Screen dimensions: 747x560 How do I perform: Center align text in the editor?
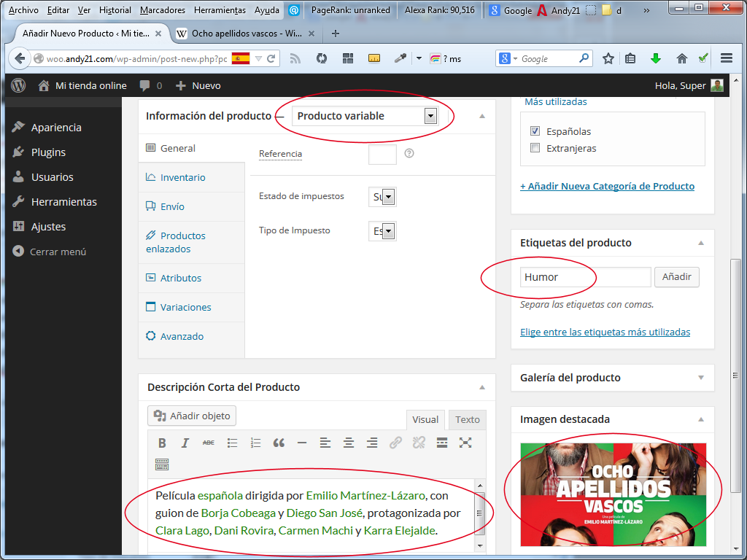349,443
